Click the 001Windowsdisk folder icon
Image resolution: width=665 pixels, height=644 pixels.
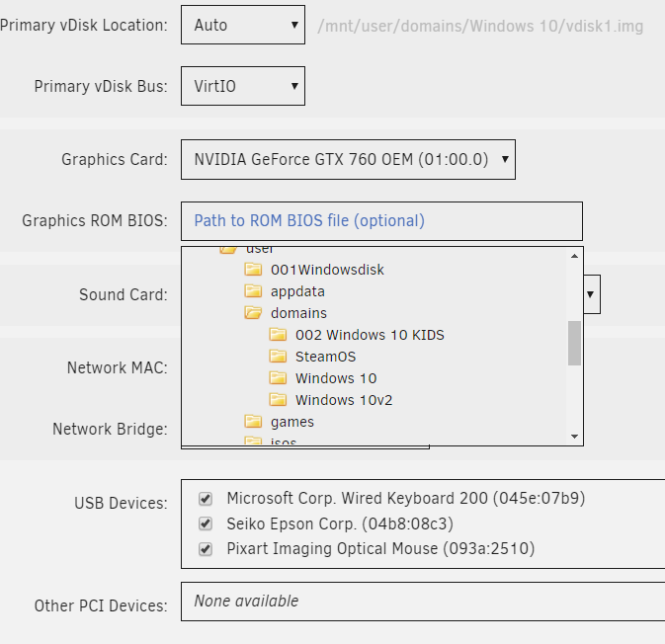253,270
